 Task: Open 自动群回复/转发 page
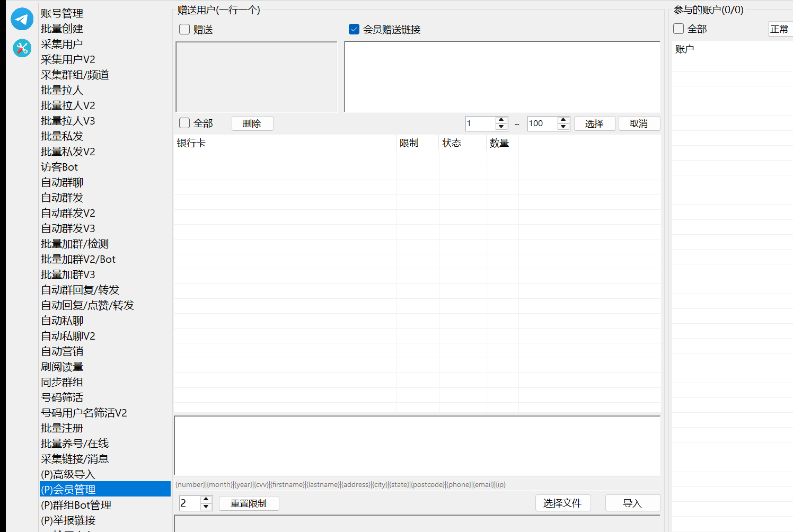80,290
